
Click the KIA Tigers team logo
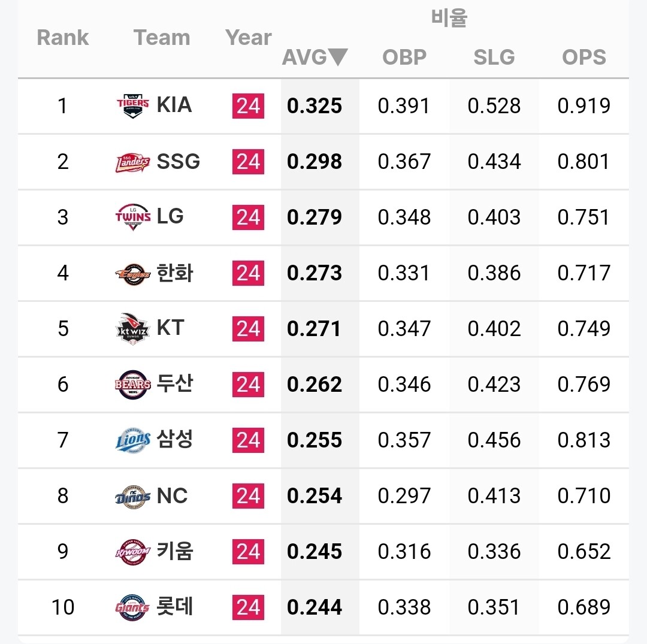click(x=132, y=106)
